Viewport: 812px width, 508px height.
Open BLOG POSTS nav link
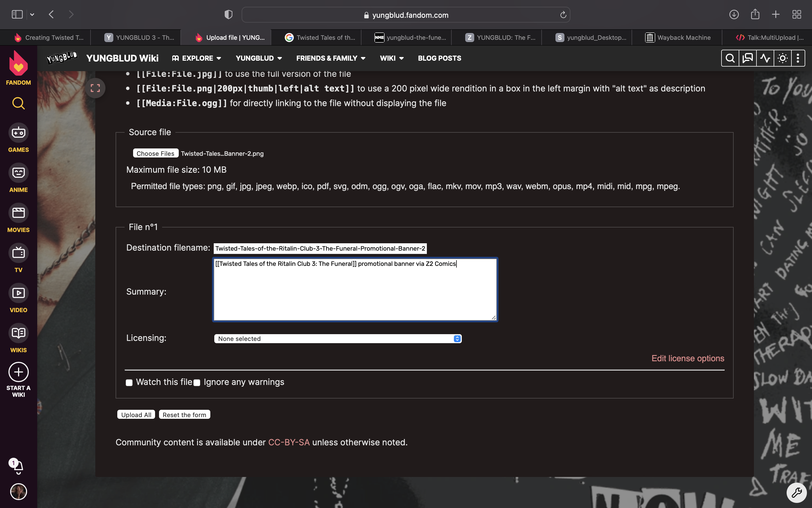click(440, 58)
